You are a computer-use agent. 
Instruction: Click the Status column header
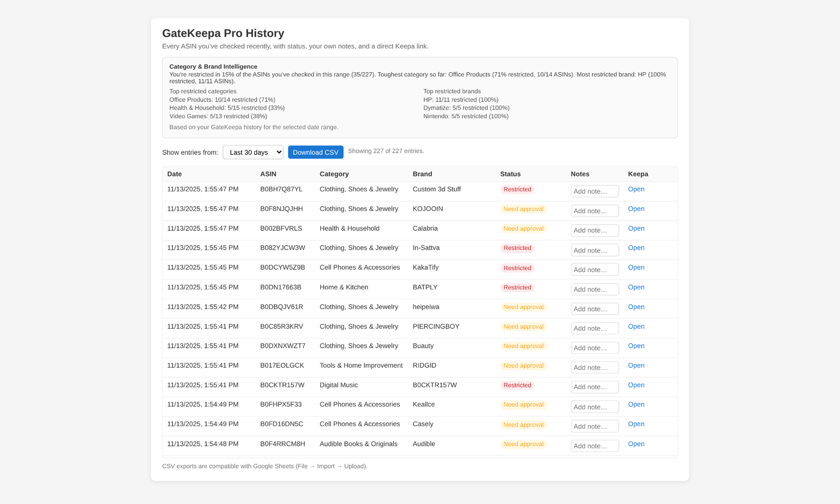(x=510, y=174)
